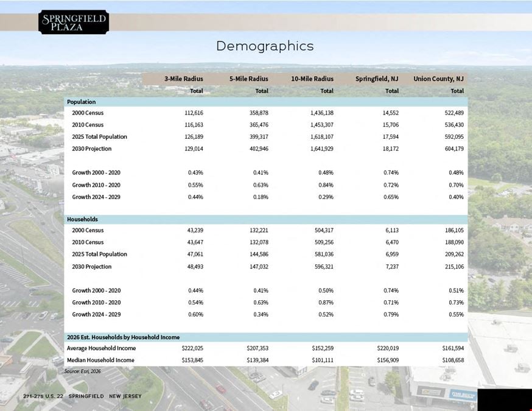This screenshot has height=411, width=532.
Task: Select the 215,106 households projection value
Action: [x=454, y=267]
